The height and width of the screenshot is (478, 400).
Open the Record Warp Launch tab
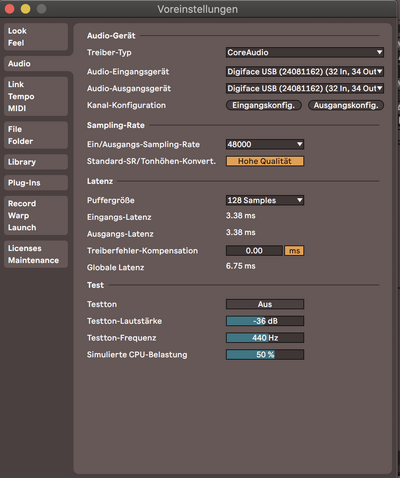point(36,215)
